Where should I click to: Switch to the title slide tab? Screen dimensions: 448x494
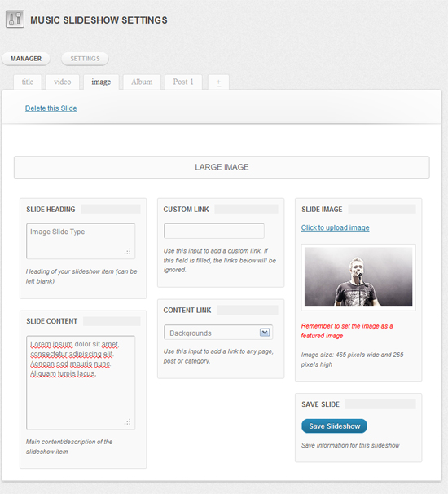pos(28,82)
